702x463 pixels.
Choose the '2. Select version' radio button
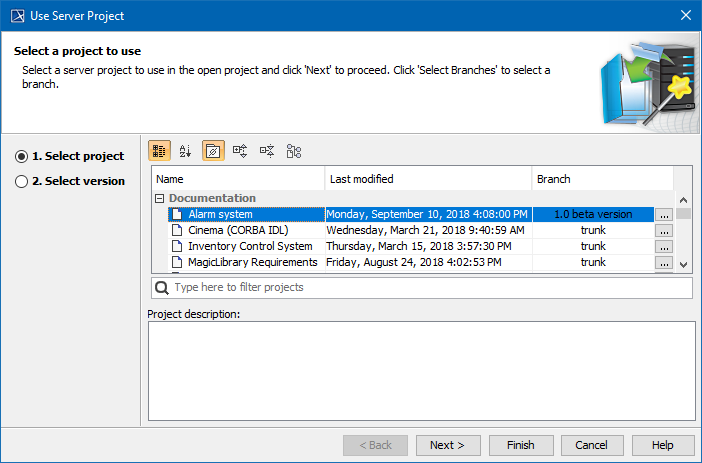tap(22, 181)
